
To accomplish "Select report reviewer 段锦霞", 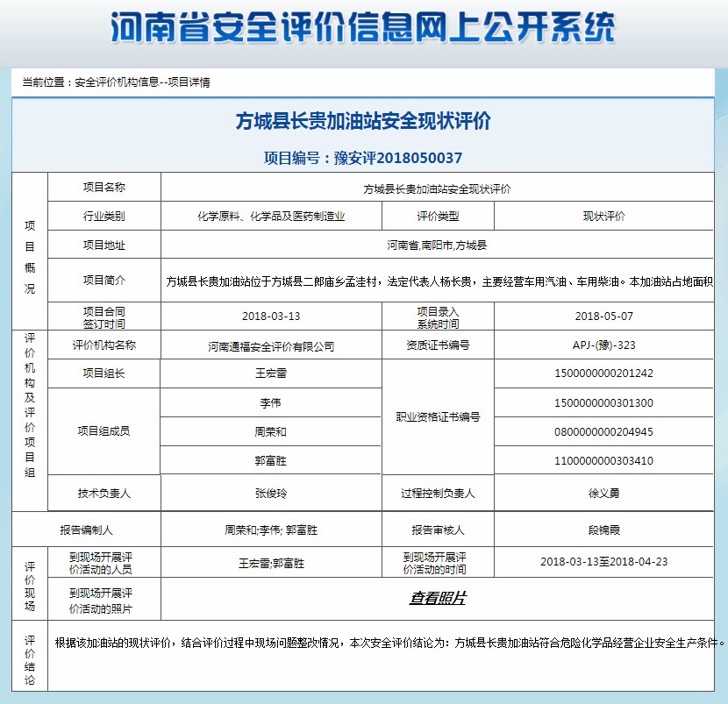I will [604, 530].
